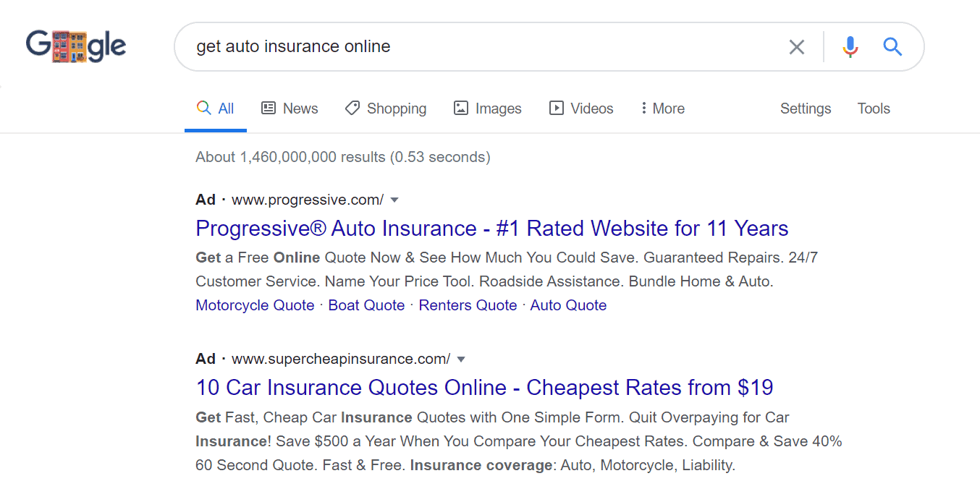Click the News tab newspaper icon
This screenshot has width=980, height=489.
[269, 108]
